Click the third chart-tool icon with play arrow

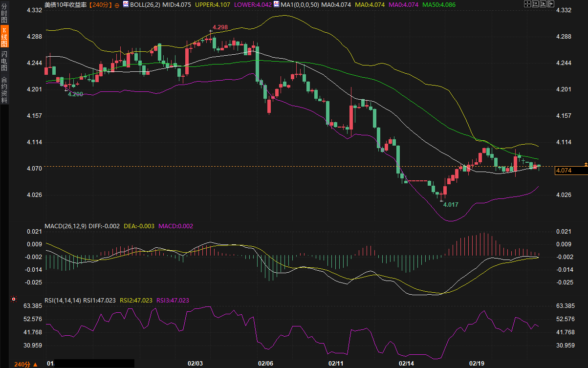pyautogui.click(x=543, y=4)
